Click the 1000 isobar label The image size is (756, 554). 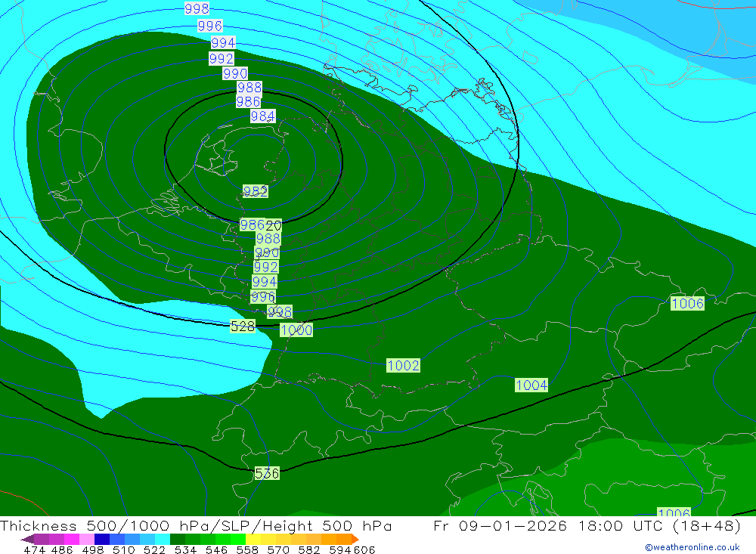pos(296,330)
